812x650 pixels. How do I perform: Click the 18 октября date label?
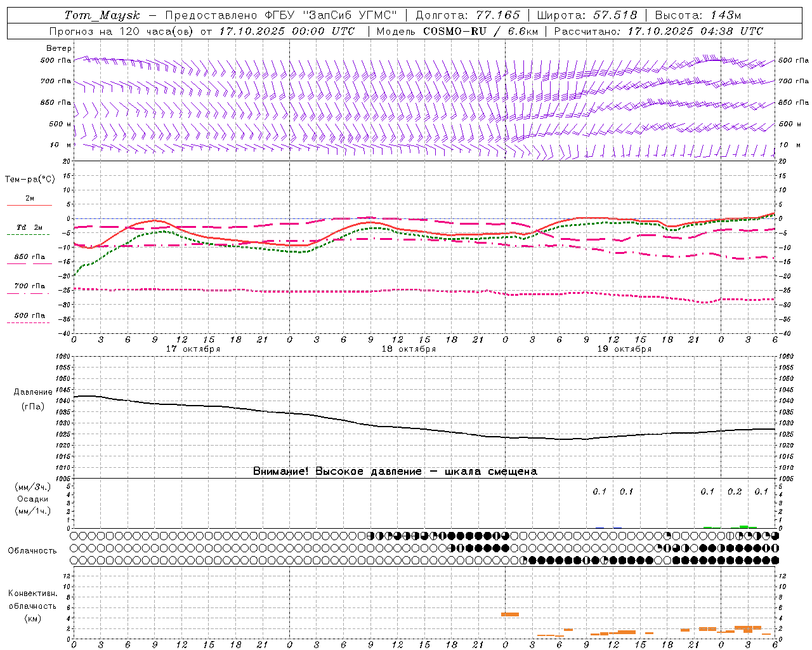pos(409,349)
